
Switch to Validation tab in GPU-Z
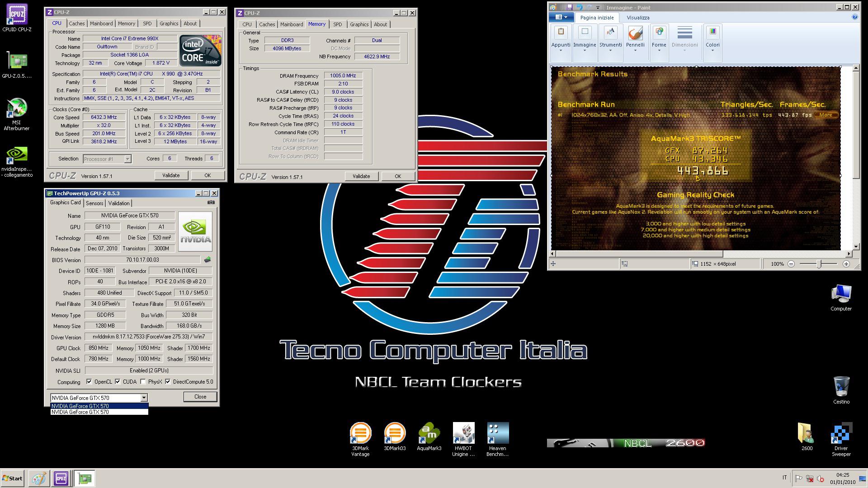pos(119,203)
